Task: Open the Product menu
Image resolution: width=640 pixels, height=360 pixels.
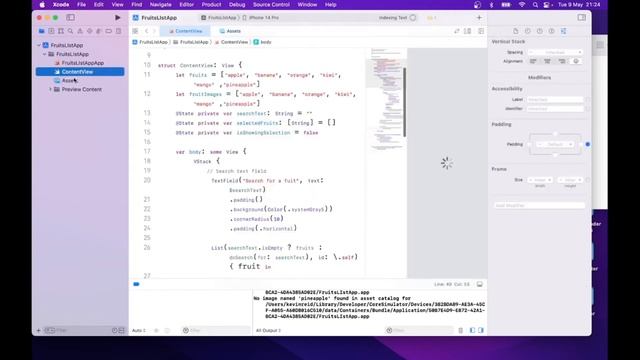Action: pyautogui.click(x=211, y=4)
